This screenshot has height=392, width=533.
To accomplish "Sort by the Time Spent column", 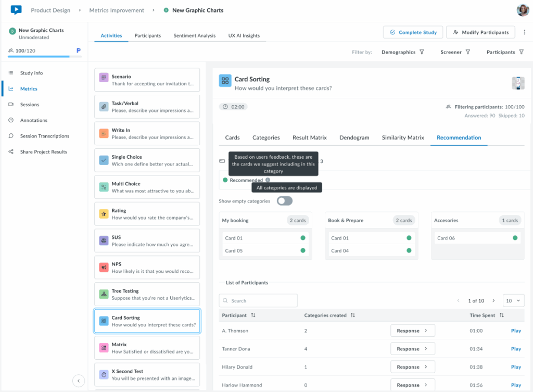I will (502, 315).
